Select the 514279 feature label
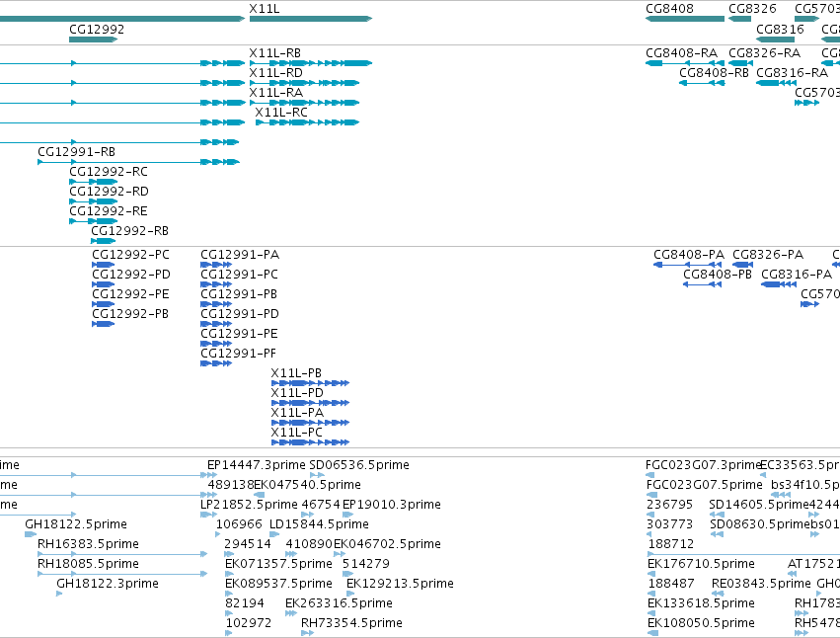840x638 pixels. [366, 565]
